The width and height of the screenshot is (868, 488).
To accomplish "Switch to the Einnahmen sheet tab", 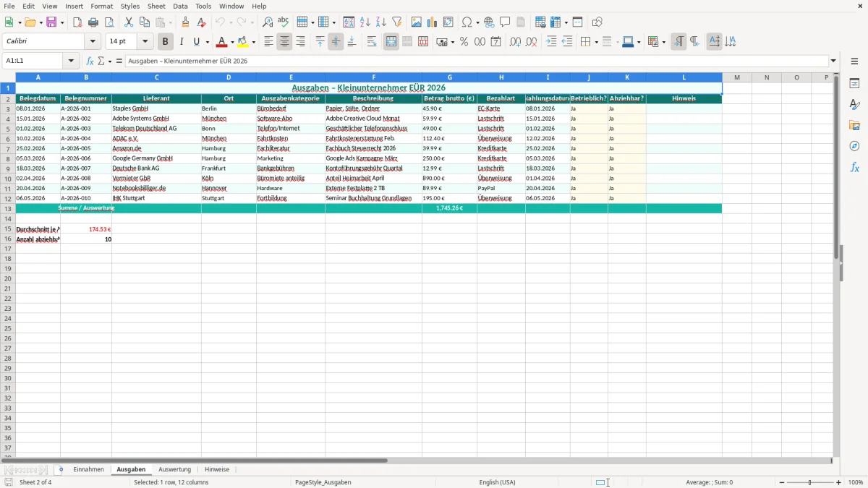I will click(x=89, y=469).
